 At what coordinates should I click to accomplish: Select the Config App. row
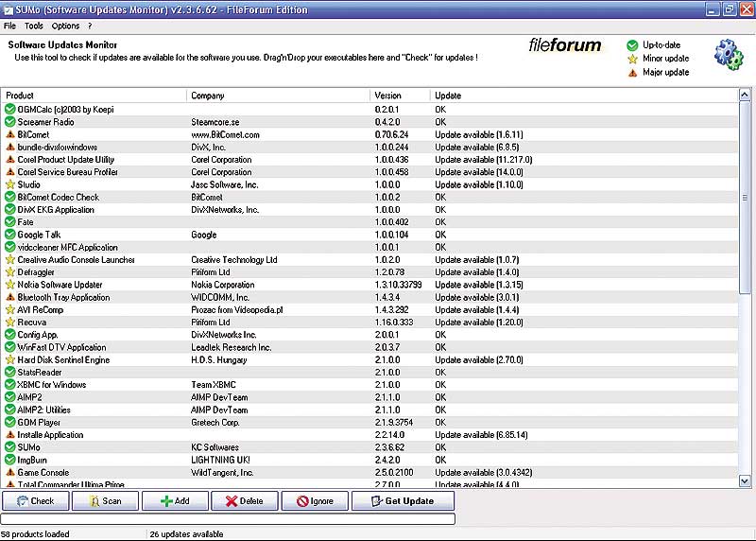click(369, 335)
